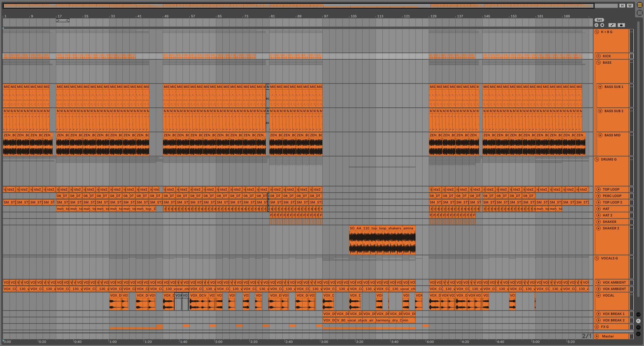
Task: Collapse the VOCAL track
Action: tap(598, 296)
